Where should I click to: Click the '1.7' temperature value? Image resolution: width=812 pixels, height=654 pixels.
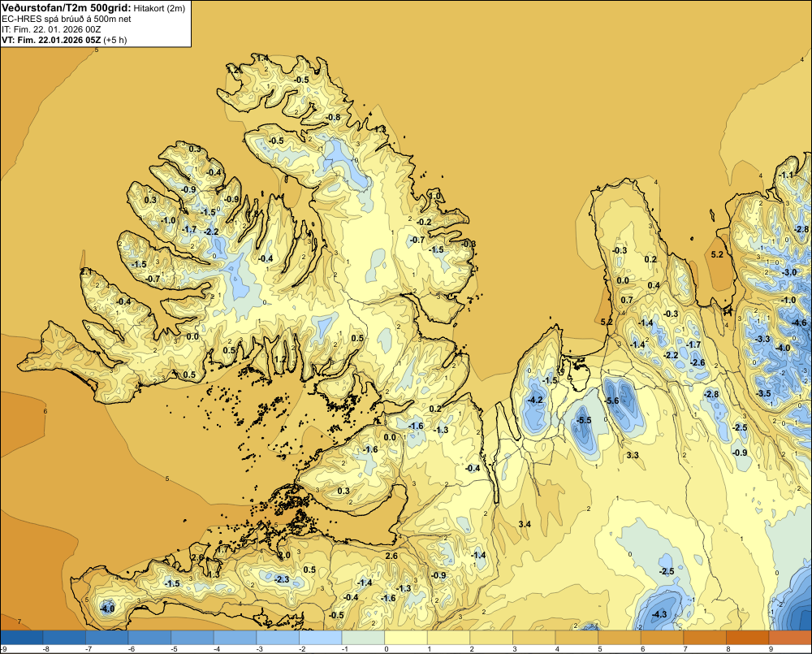(223, 549)
